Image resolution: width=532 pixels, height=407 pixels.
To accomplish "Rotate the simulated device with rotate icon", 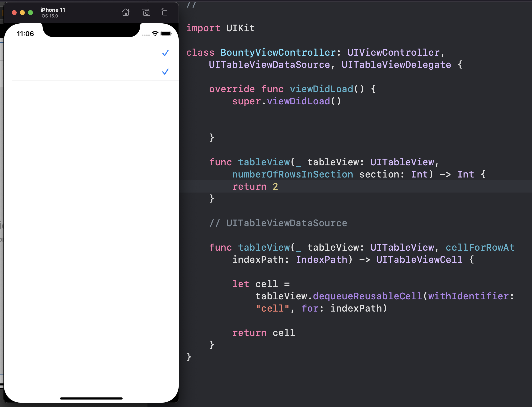I will (164, 12).
